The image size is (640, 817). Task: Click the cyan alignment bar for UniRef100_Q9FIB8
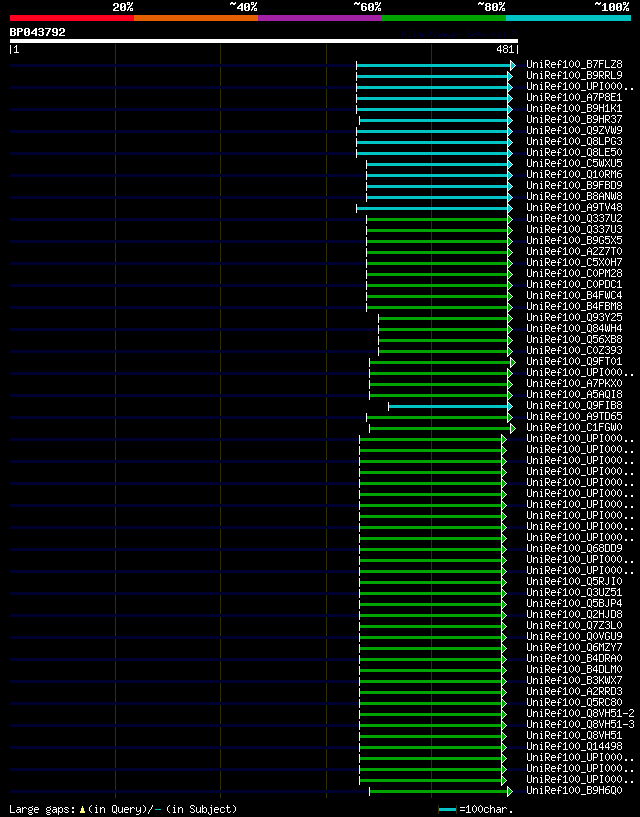[x=448, y=406]
